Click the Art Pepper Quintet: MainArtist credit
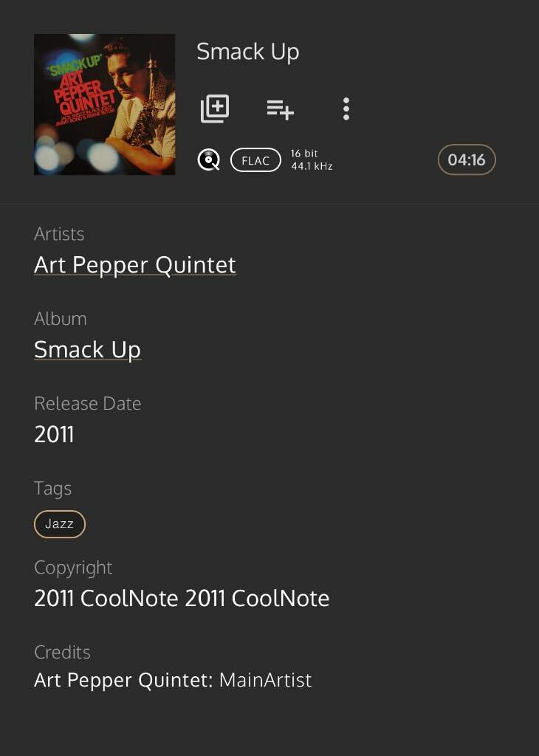The height and width of the screenshot is (756, 539). [x=173, y=680]
